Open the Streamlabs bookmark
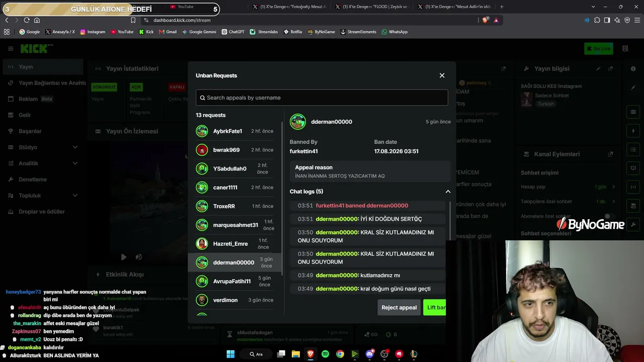The height and width of the screenshot is (362, 644). pyautogui.click(x=264, y=32)
